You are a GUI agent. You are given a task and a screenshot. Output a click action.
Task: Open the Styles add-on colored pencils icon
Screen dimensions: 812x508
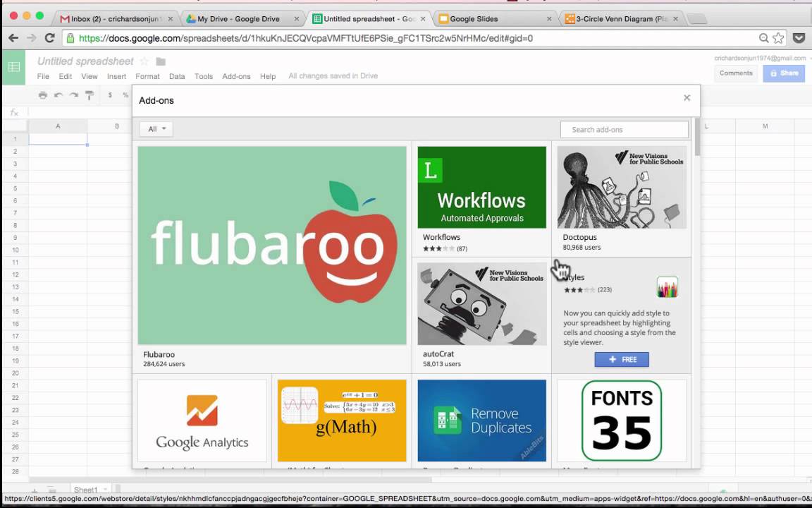[667, 286]
